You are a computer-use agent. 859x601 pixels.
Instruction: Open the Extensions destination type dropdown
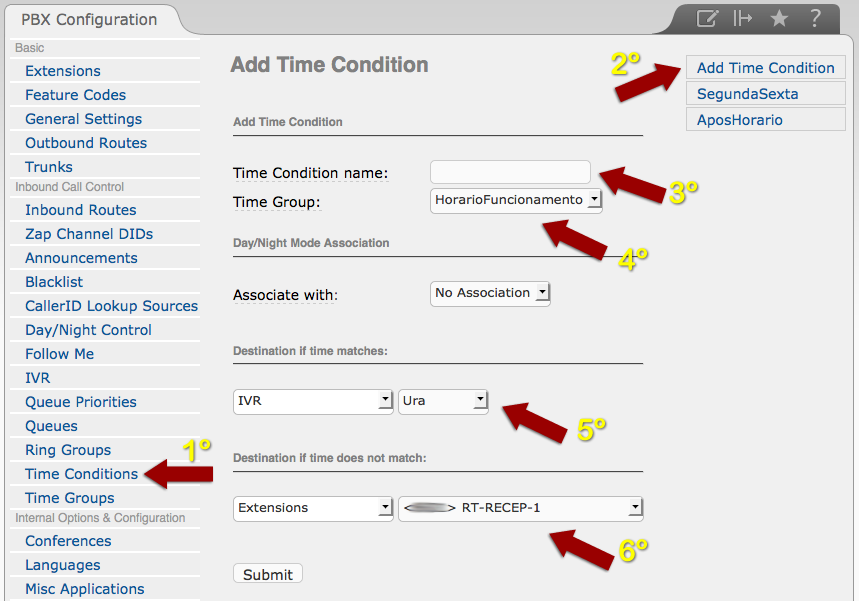click(x=313, y=508)
